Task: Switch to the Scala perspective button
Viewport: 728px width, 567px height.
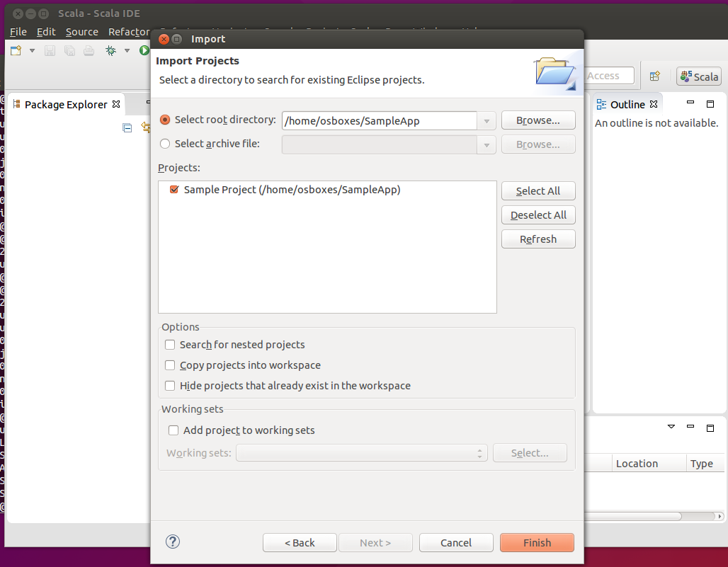Action: click(x=699, y=76)
